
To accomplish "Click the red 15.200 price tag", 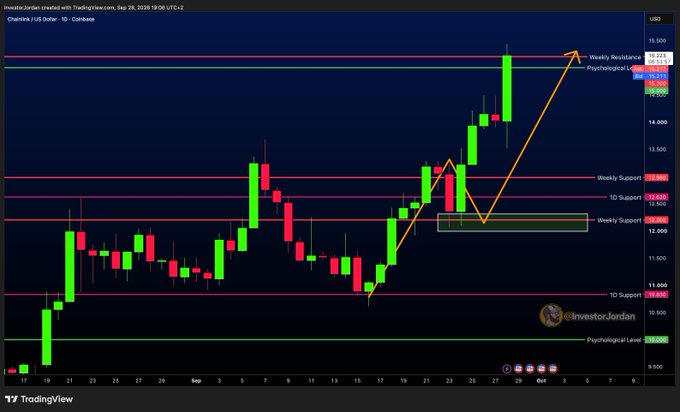I will click(657, 83).
